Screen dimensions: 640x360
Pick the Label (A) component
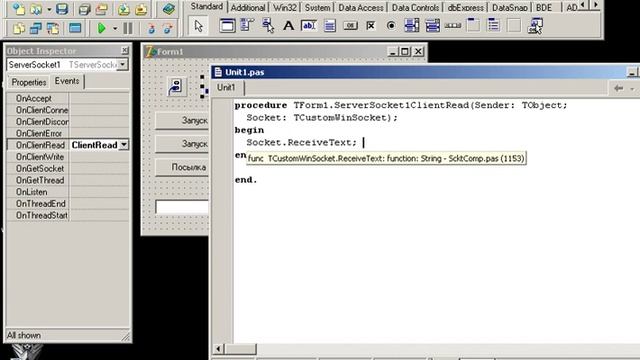tap(289, 26)
